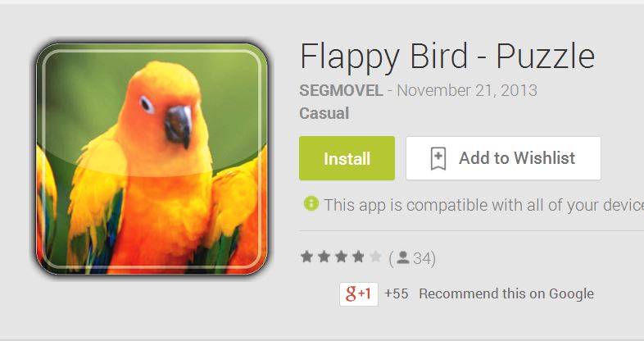Click the orange parrot app icon
Image resolution: width=644 pixels, height=341 pixels.
pyautogui.click(x=152, y=158)
